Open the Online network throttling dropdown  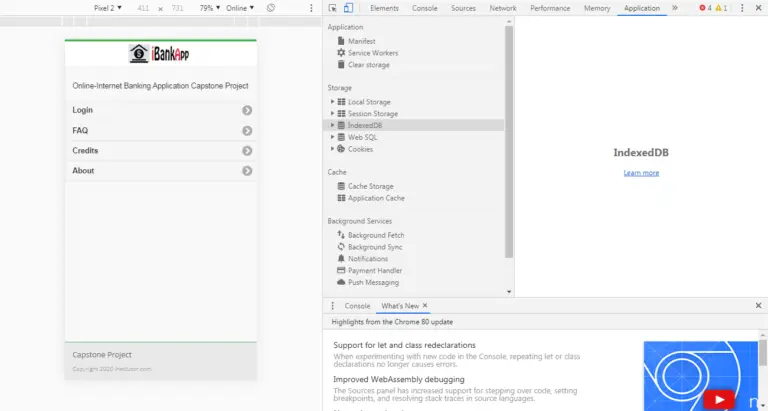pos(240,8)
